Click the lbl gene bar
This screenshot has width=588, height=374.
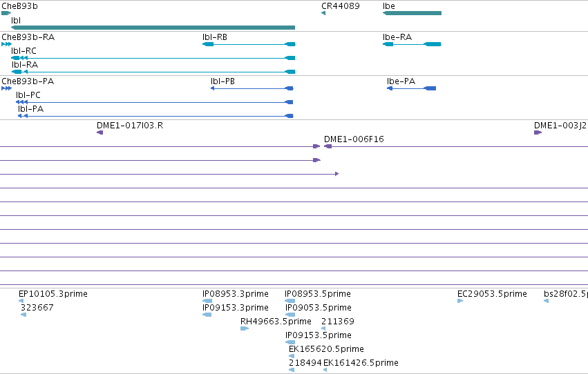coord(153,28)
